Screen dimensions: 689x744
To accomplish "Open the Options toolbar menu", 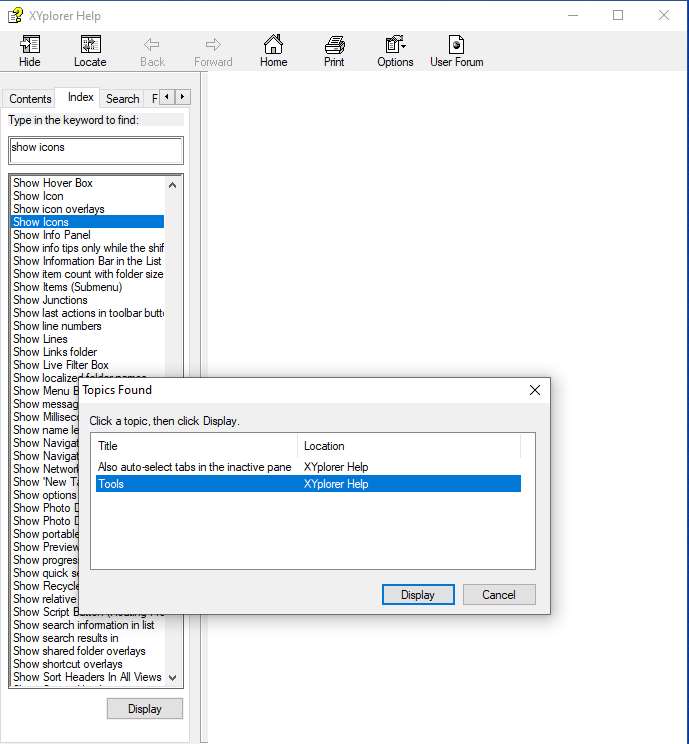I will 395,51.
